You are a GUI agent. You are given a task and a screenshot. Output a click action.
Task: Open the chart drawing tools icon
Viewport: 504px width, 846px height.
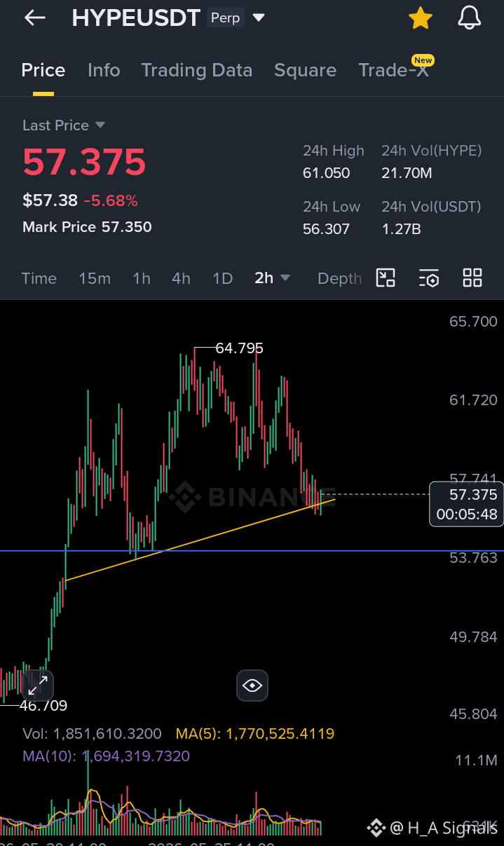[x=386, y=278]
